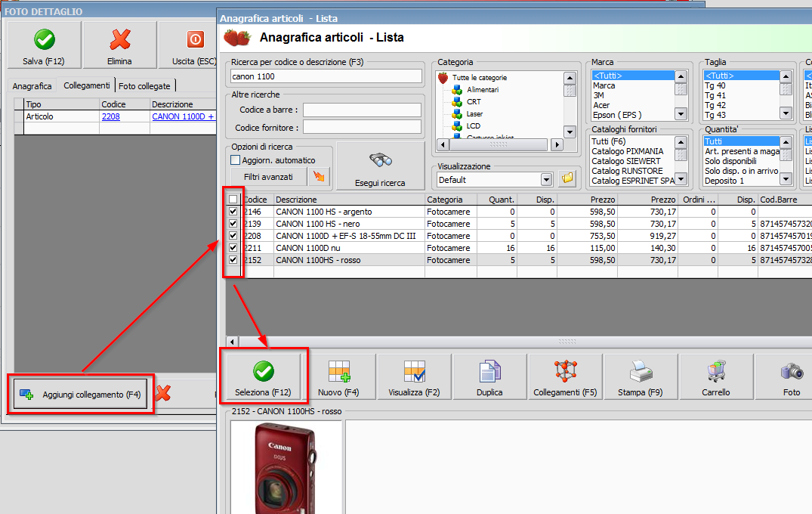Click the Elimina red X button
The image size is (812, 514).
(119, 45)
